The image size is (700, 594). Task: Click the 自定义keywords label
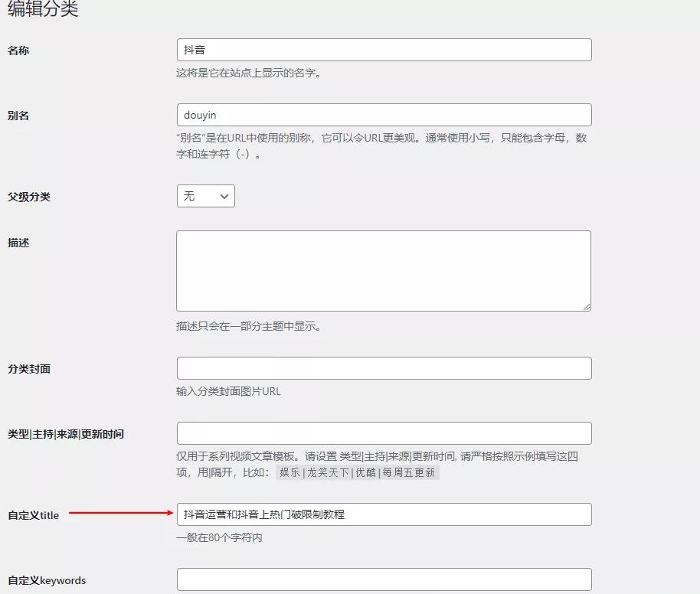[x=47, y=581]
